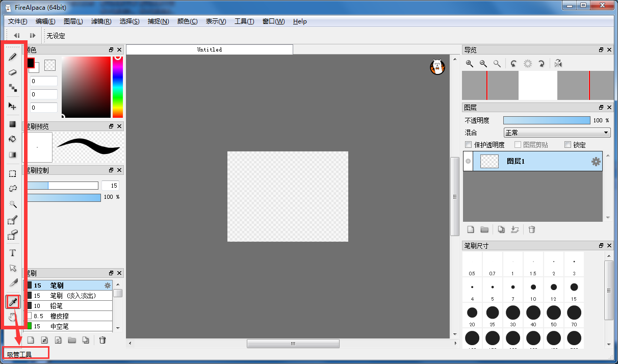
Task: Pick the size 30 brush preset
Action: tap(513, 313)
